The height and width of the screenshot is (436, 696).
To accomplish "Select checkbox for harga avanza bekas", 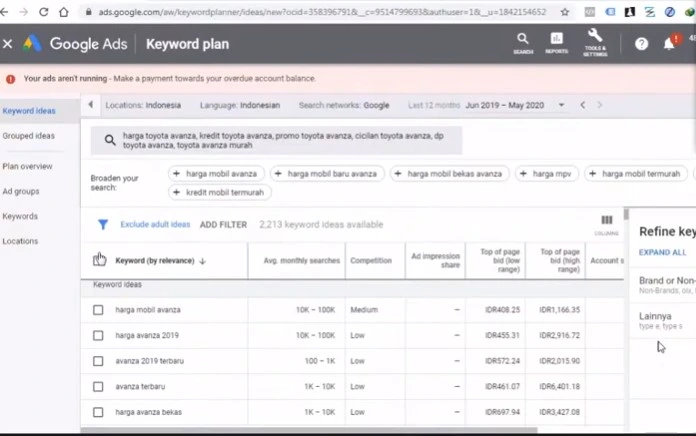I will pyautogui.click(x=98, y=412).
